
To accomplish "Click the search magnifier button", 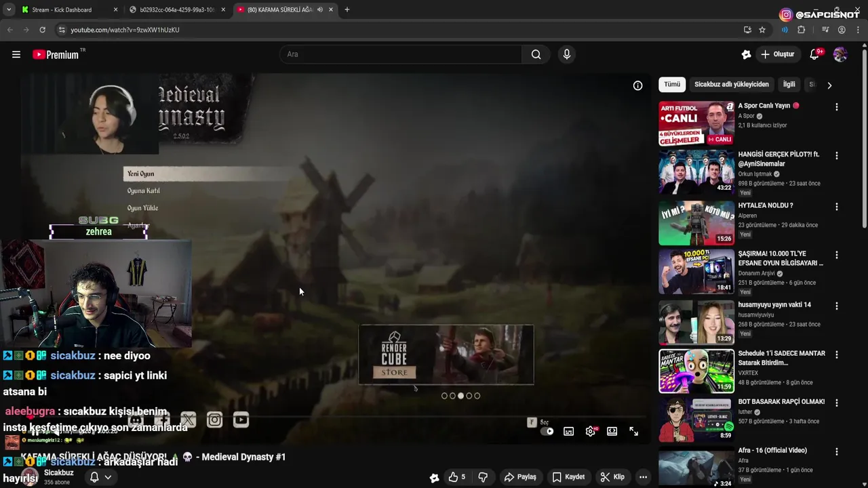I will pos(536,54).
